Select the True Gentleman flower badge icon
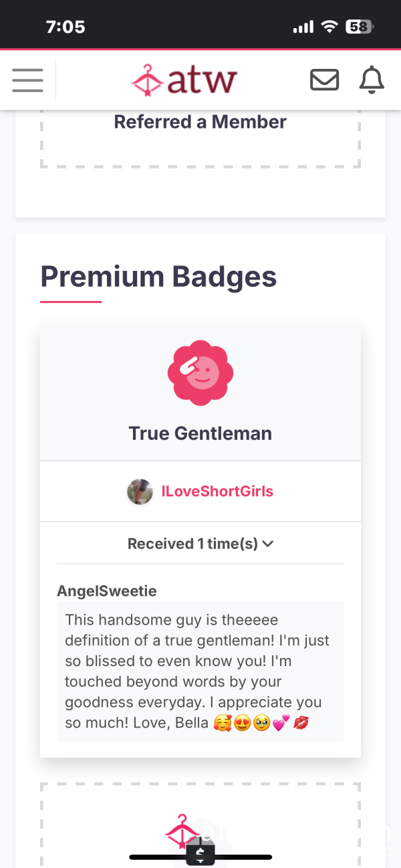The width and height of the screenshot is (401, 868). 200,372
